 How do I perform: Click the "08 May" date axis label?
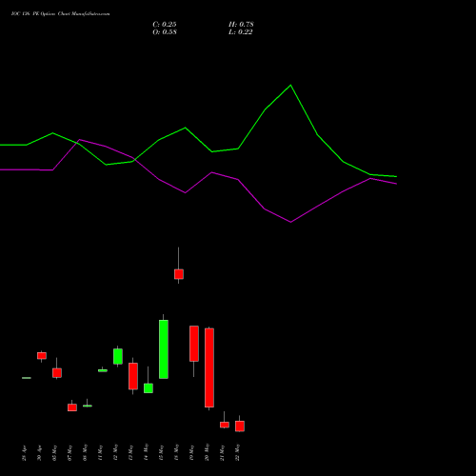click(86, 453)
